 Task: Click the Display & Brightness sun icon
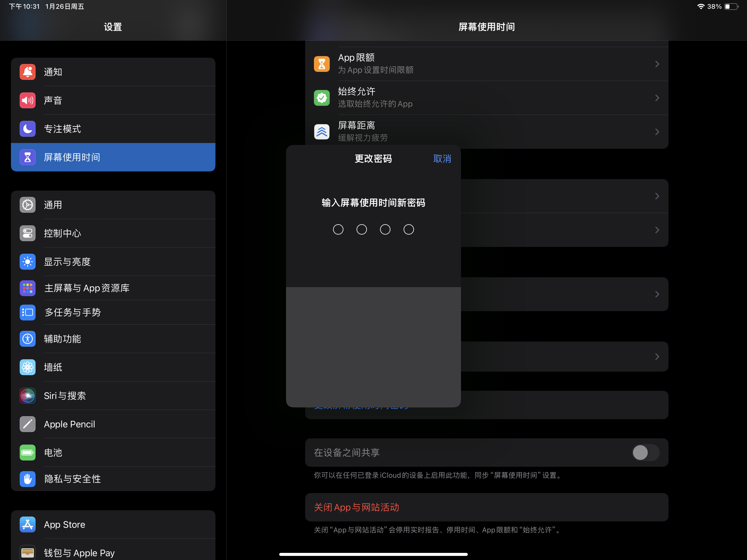click(x=27, y=262)
